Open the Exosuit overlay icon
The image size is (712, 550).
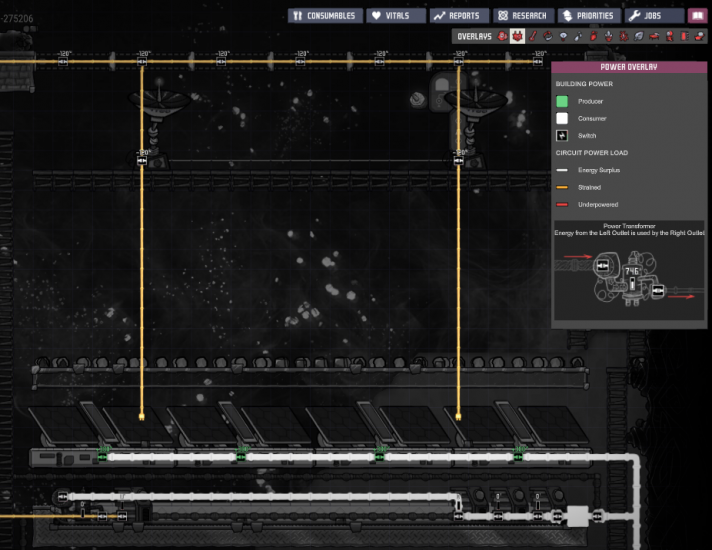coord(669,36)
